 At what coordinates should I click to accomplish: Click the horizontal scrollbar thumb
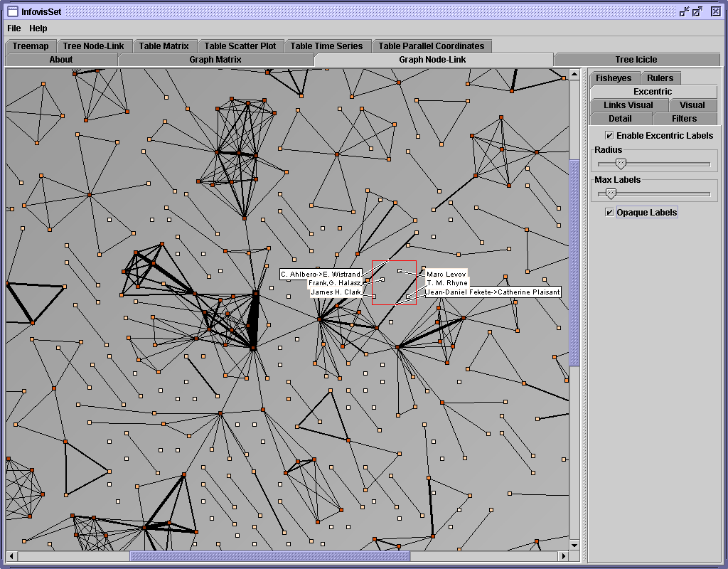270,556
